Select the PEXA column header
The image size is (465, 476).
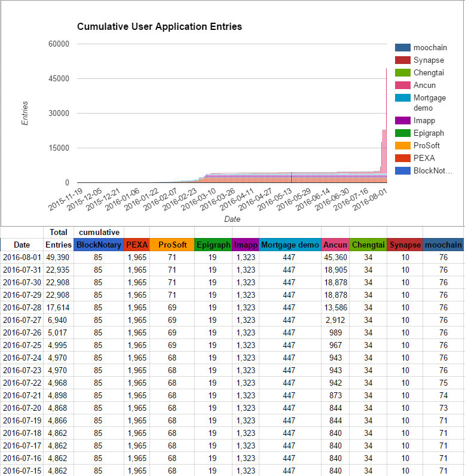tap(137, 245)
